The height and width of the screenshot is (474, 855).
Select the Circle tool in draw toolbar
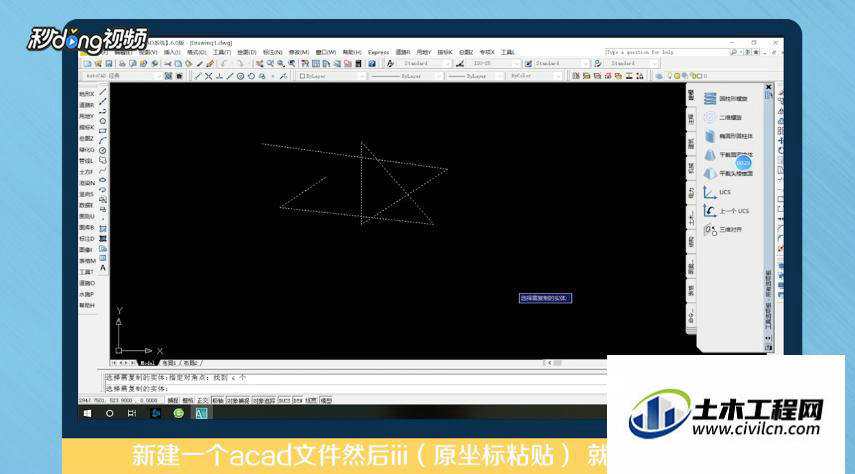tap(103, 151)
